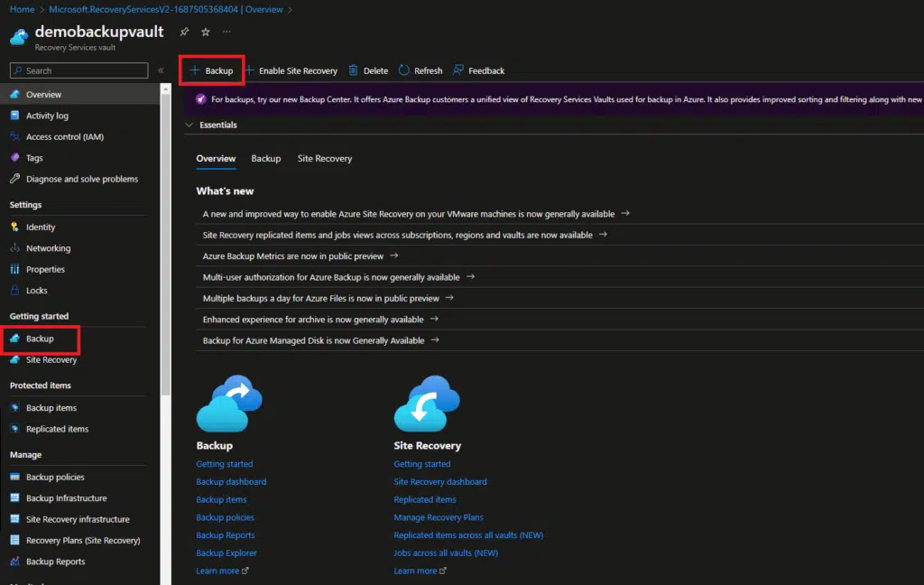
Task: Click the Site Recovery infrastructure icon
Action: click(14, 519)
